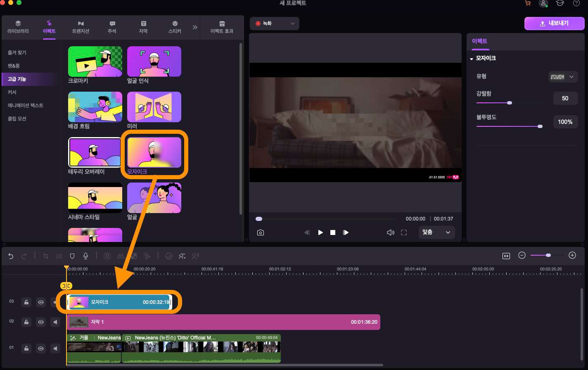Switch to the 자막 tab
Viewport: 588px width, 370px height.
143,27
